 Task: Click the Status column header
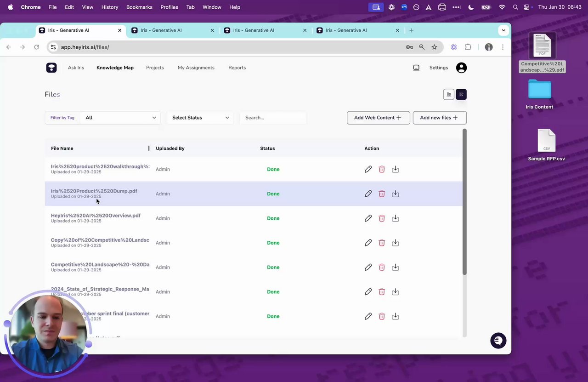(267, 148)
